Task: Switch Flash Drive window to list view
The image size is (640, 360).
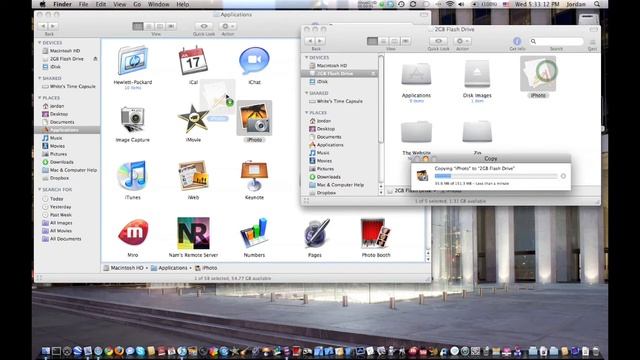Action: click(x=383, y=41)
